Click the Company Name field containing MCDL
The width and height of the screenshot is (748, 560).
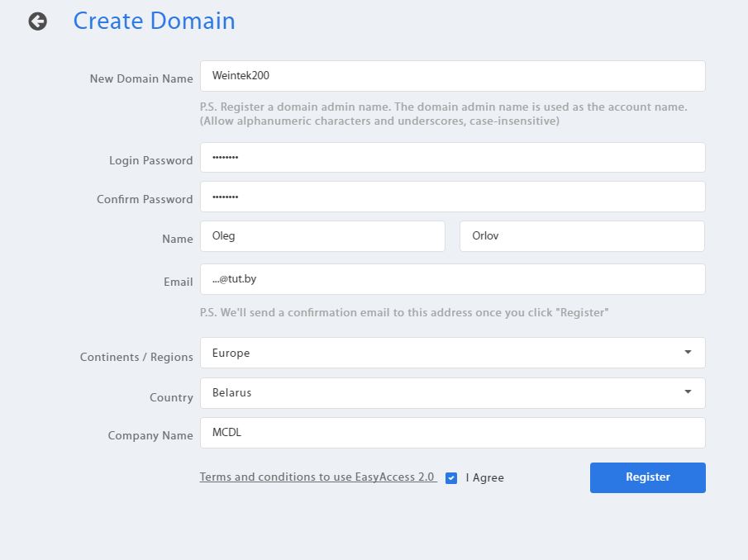point(452,433)
